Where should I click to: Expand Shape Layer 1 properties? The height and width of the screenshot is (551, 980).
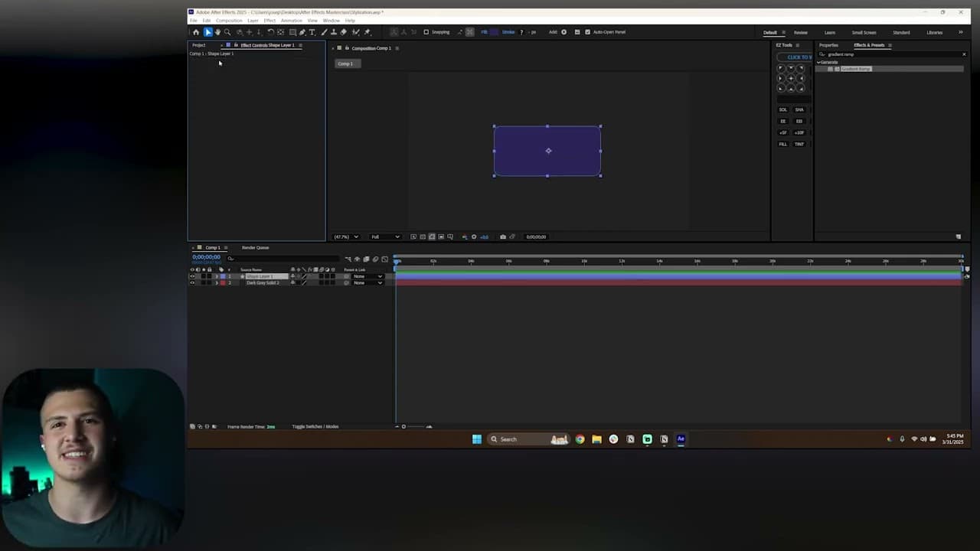click(217, 276)
